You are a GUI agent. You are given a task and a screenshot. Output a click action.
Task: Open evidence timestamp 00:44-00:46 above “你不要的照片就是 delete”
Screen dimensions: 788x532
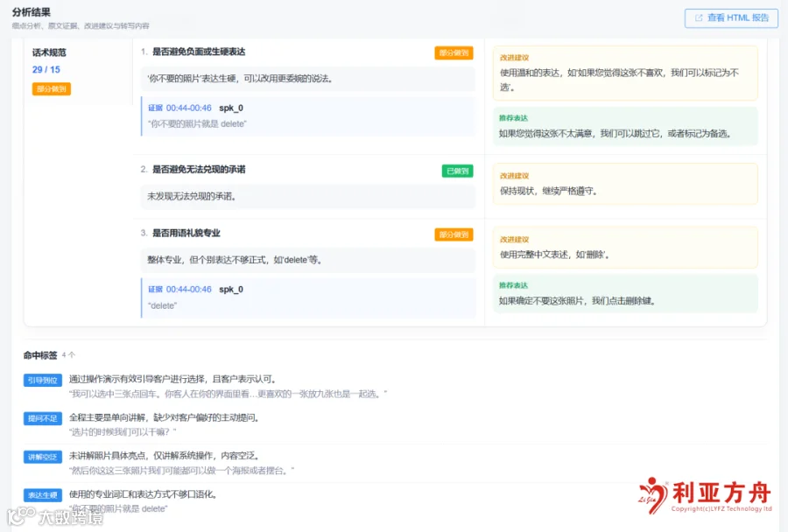(189, 108)
